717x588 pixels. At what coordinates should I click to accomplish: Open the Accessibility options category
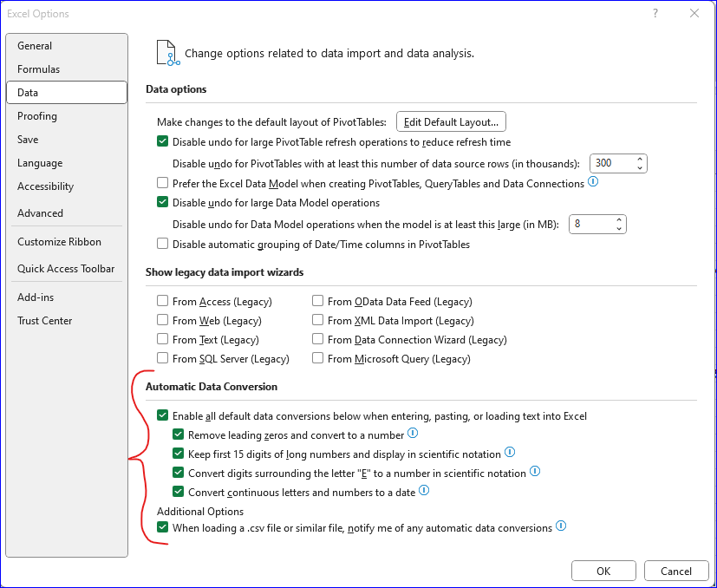tap(67, 186)
